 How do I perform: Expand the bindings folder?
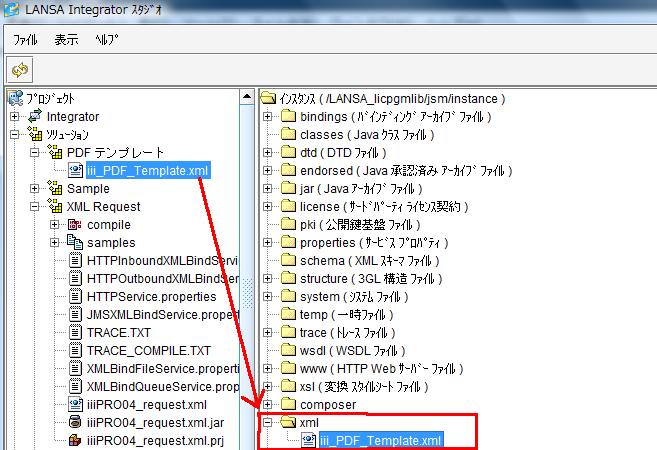tap(268, 116)
